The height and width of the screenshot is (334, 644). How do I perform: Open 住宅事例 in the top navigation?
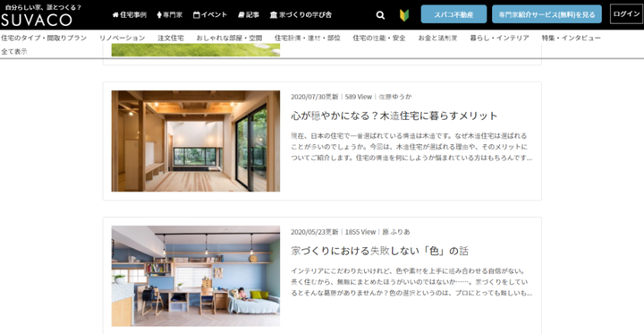click(x=130, y=15)
